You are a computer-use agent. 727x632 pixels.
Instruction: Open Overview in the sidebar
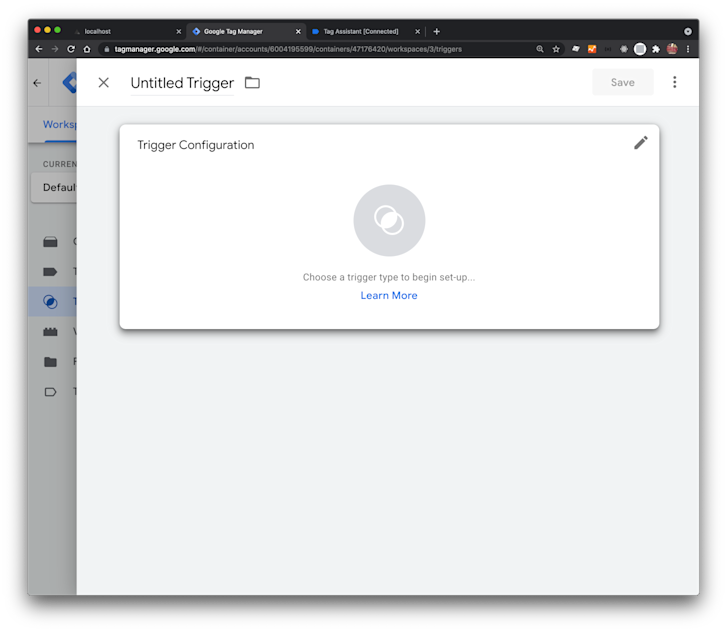[x=53, y=242]
